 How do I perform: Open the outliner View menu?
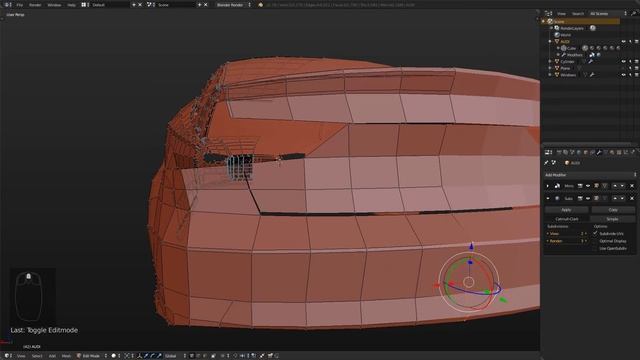(562, 13)
